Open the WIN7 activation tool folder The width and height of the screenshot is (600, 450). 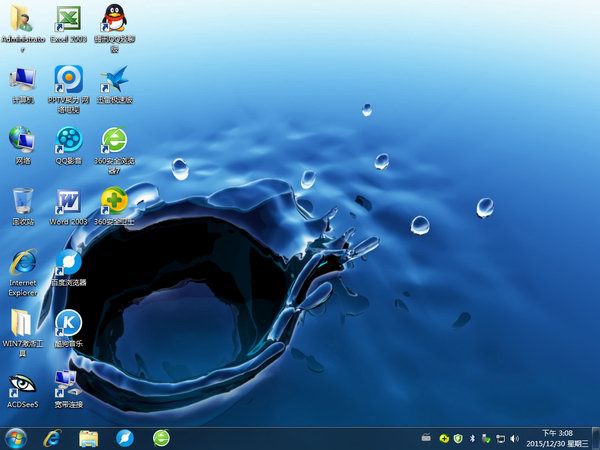pyautogui.click(x=22, y=323)
